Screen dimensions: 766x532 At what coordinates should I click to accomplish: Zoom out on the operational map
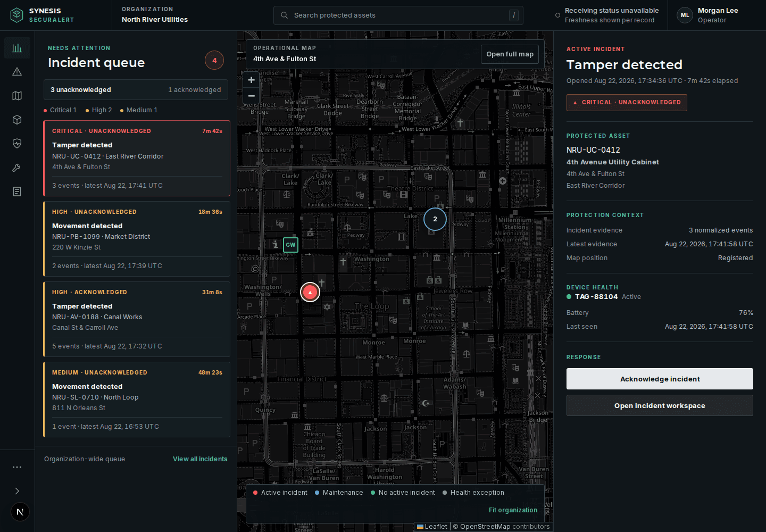pyautogui.click(x=252, y=96)
